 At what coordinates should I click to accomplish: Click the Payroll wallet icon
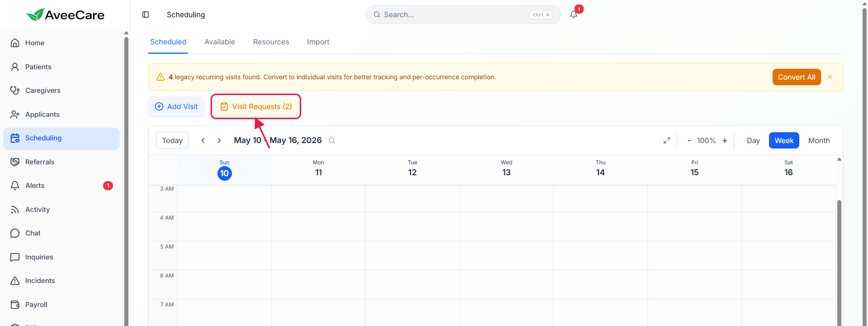pos(15,305)
